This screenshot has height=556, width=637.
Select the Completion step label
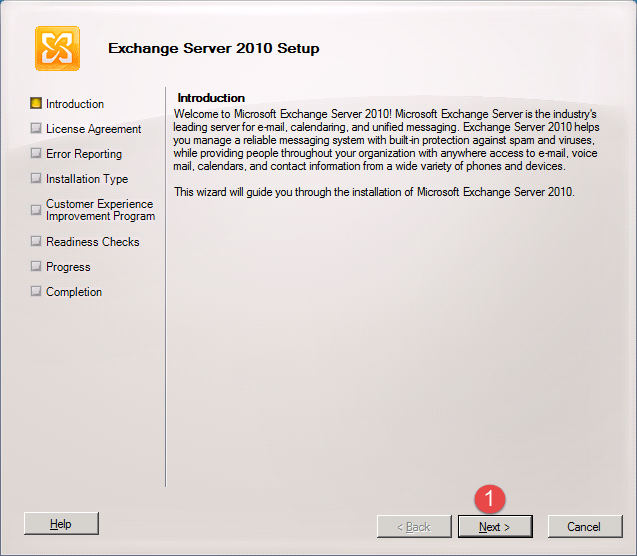click(74, 292)
